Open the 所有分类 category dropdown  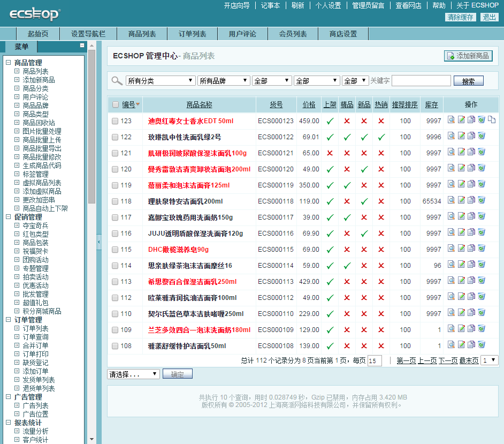pos(161,81)
